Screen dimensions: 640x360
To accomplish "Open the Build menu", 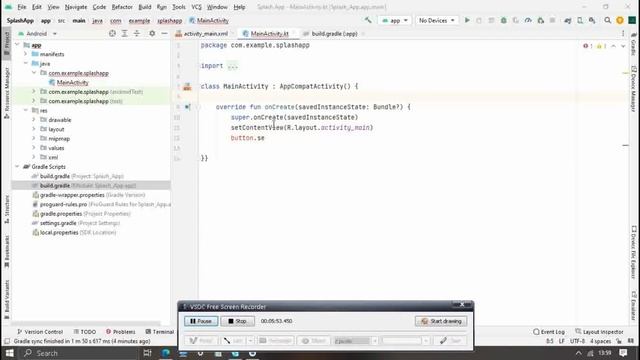I will click(x=144, y=7).
